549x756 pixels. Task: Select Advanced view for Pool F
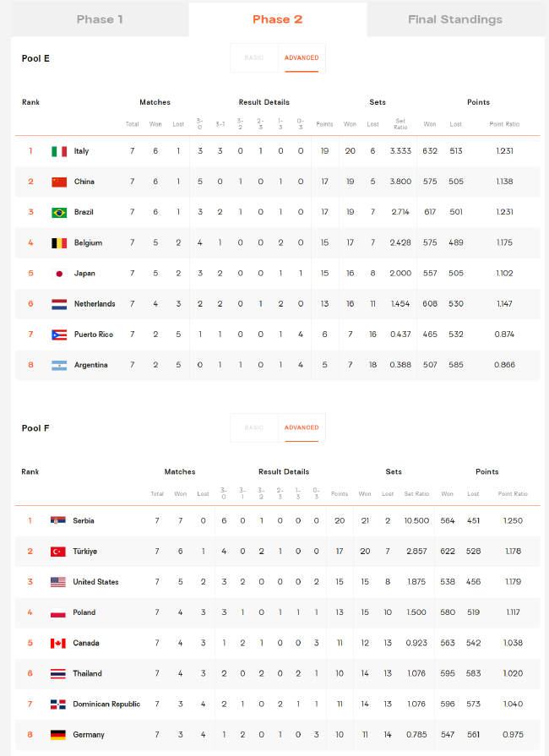click(302, 427)
